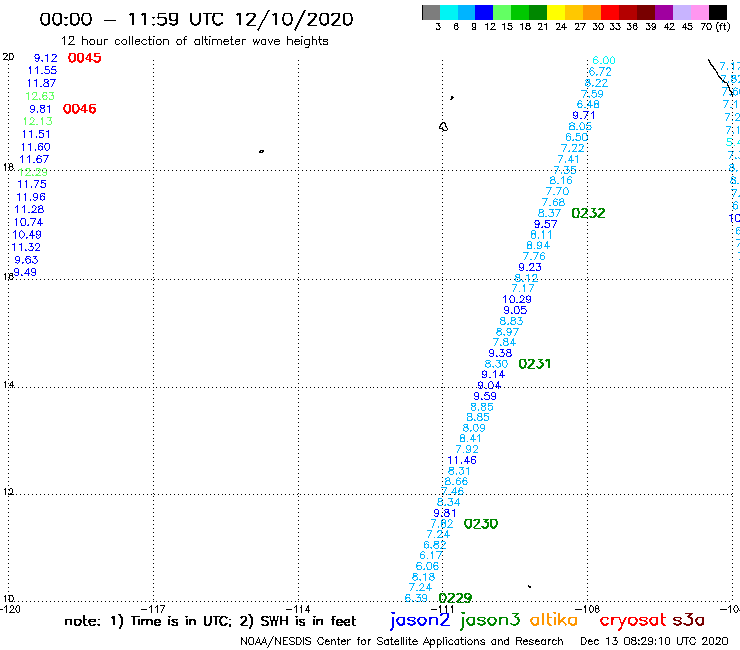Click the jason2 satellite legend label
The height and width of the screenshot is (650, 740).
tap(420, 620)
